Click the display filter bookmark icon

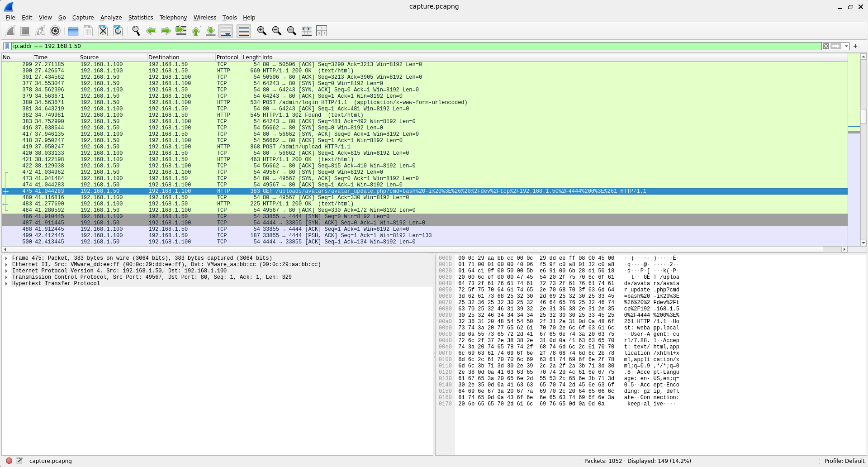point(7,46)
